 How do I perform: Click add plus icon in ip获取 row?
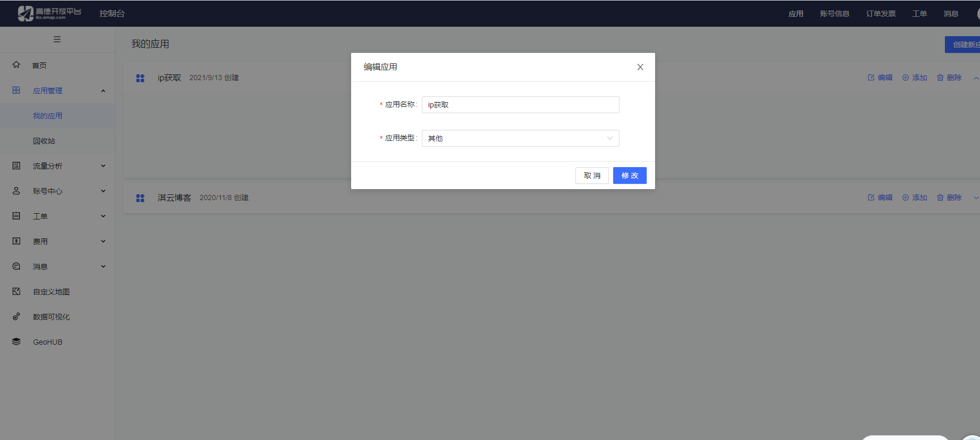click(x=906, y=78)
